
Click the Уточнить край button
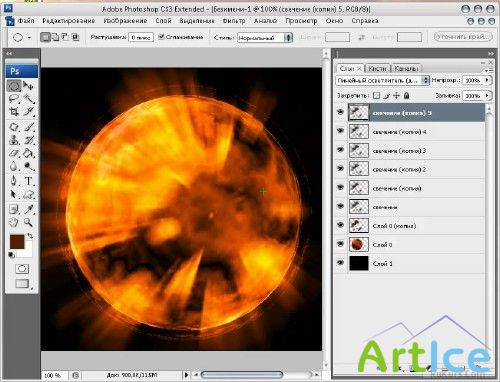(x=463, y=37)
